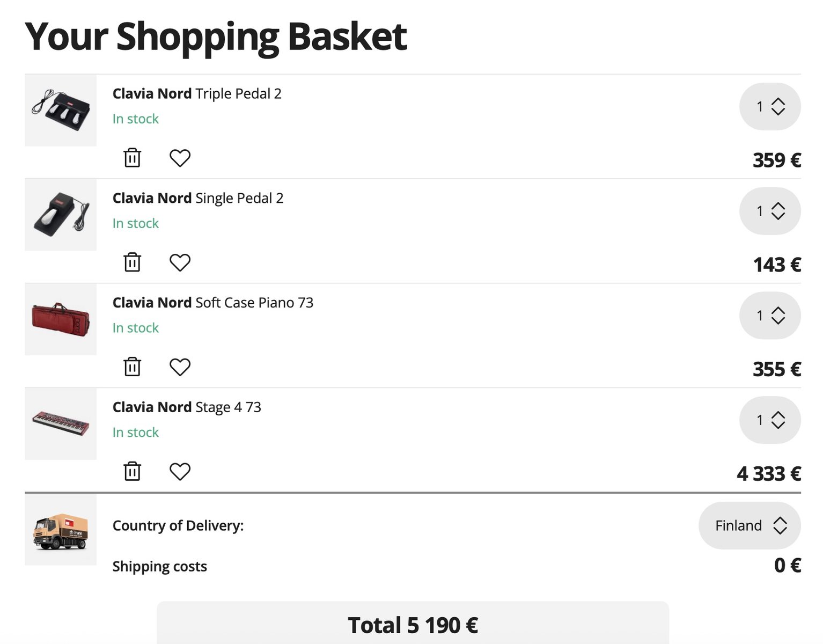Image resolution: width=823 pixels, height=644 pixels.
Task: Open the Finland delivery country dropdown
Action: (x=749, y=525)
